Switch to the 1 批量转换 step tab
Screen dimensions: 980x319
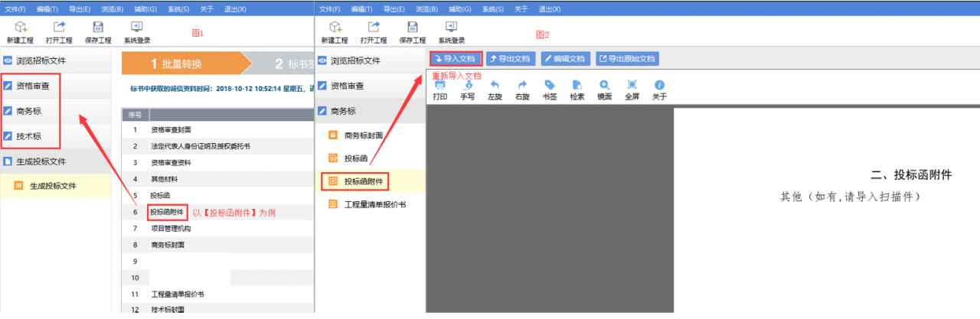pyautogui.click(x=181, y=64)
